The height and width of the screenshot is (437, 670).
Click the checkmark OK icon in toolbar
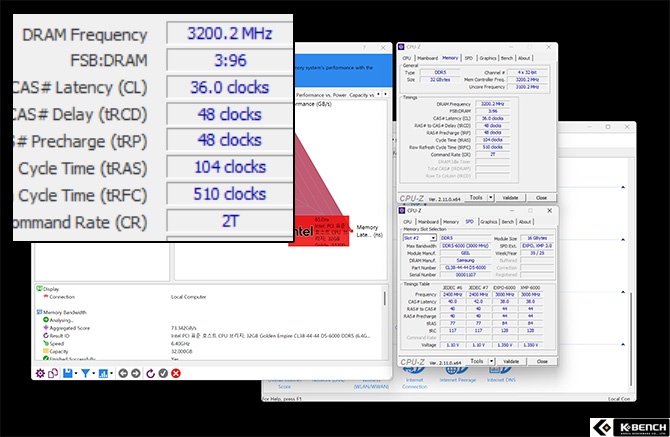coord(163,373)
